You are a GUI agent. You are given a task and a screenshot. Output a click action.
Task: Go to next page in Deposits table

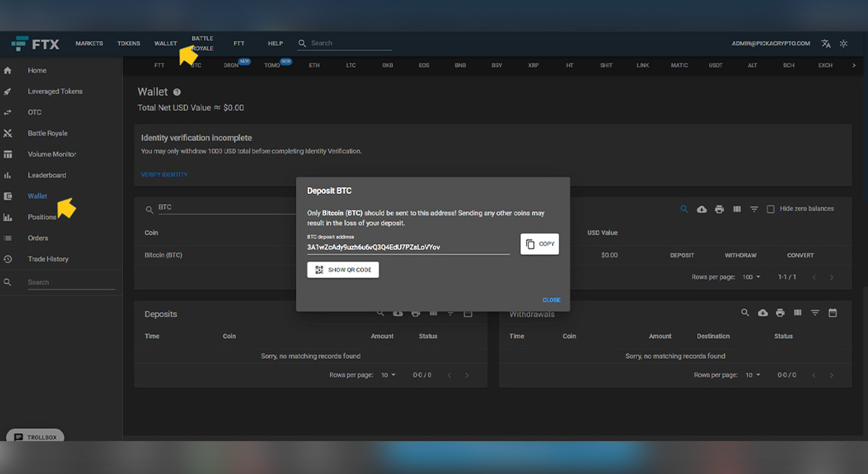pos(467,375)
